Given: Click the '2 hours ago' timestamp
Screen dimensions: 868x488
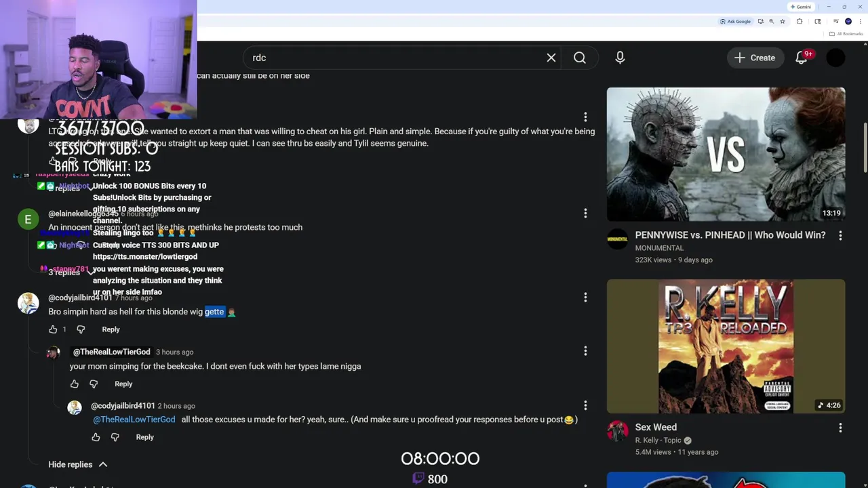Looking at the screenshot, I should pos(176,406).
